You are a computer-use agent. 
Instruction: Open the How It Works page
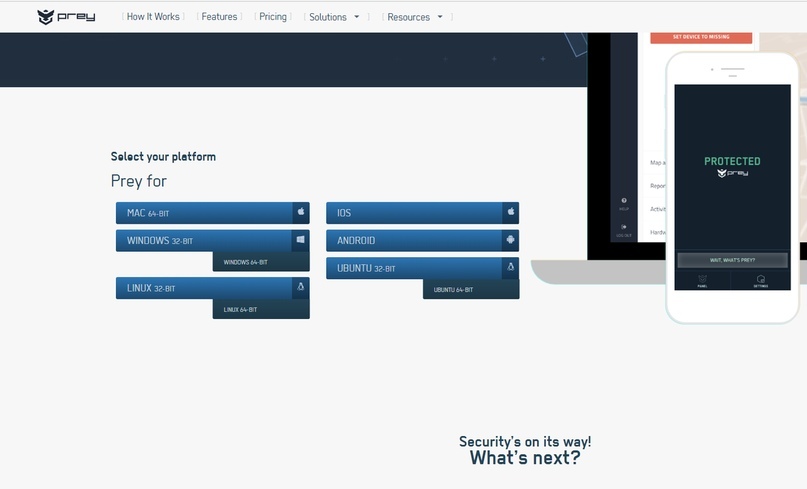153,17
